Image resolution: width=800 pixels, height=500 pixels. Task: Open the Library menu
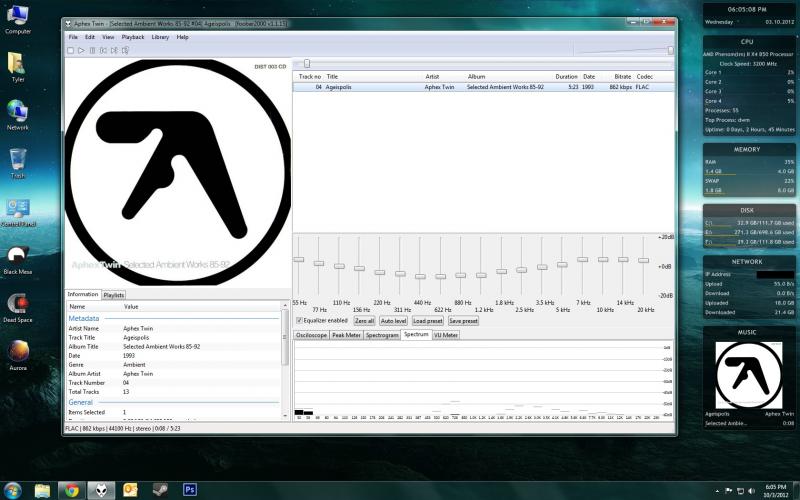(160, 37)
